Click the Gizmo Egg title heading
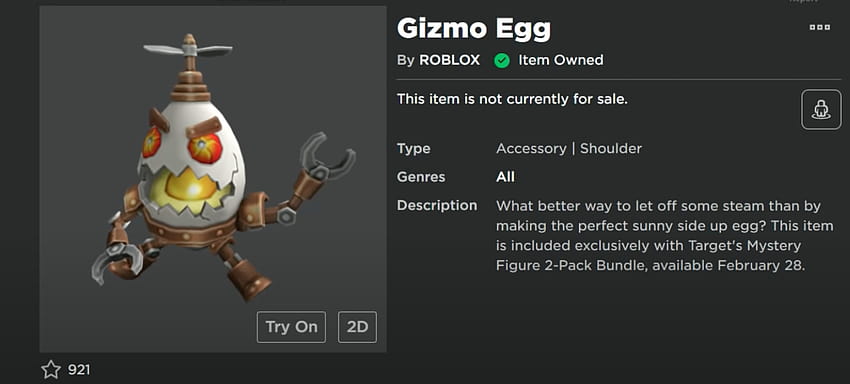850x384 pixels. pyautogui.click(x=473, y=29)
